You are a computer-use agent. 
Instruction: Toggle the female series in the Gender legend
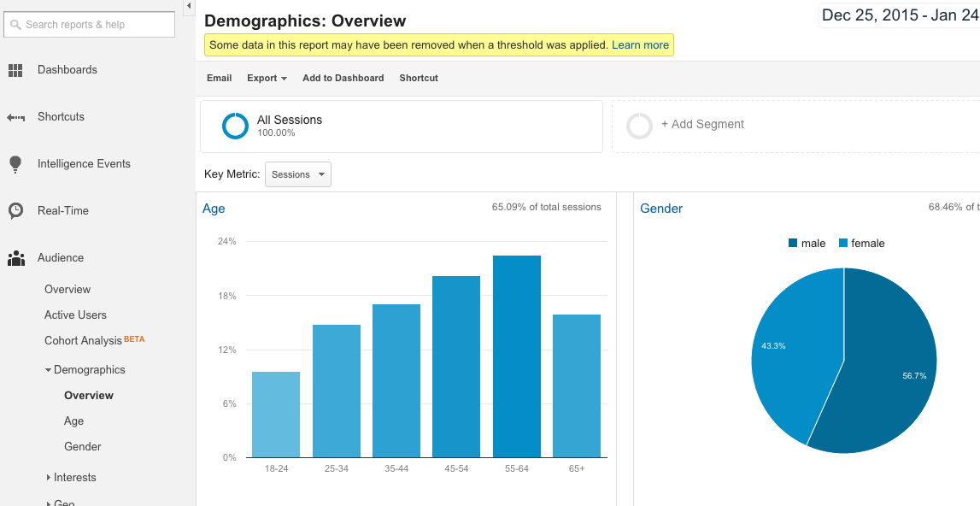click(x=861, y=243)
